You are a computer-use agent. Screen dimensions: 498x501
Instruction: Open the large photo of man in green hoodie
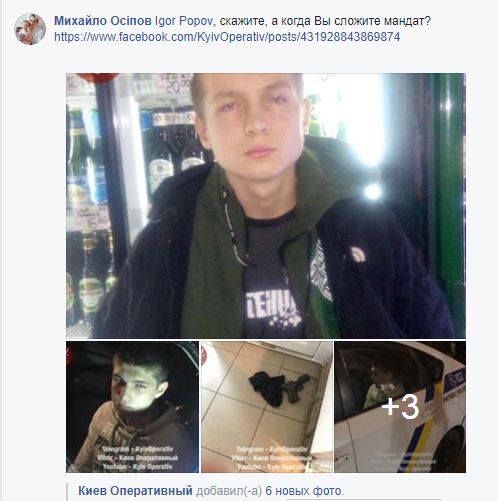pyautogui.click(x=266, y=206)
